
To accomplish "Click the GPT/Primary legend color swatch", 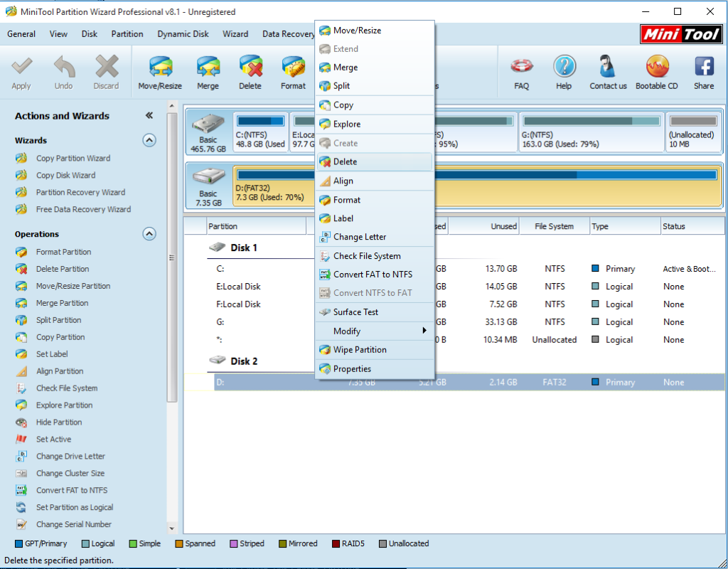I will coord(19,543).
